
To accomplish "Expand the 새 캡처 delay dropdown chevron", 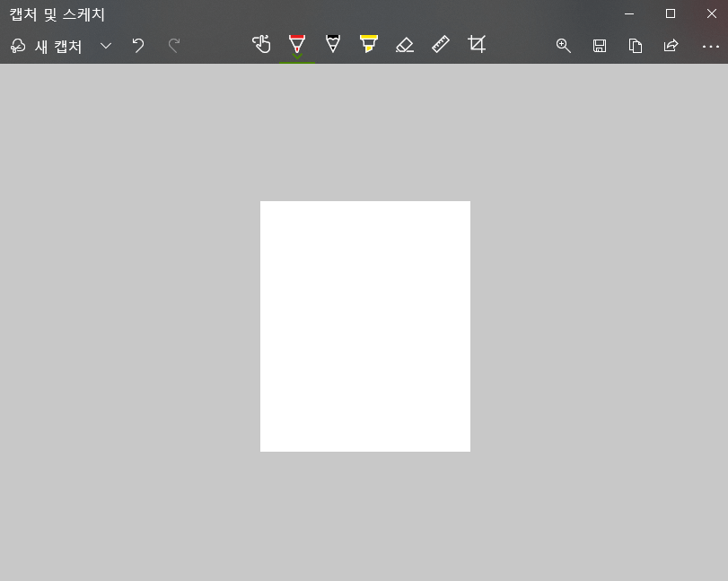I will coord(106,46).
